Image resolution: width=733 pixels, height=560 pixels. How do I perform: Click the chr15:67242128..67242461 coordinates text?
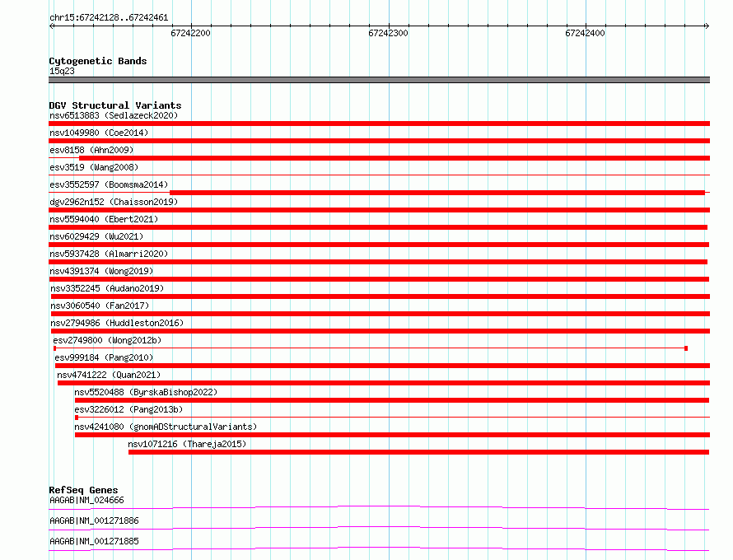[109, 18]
